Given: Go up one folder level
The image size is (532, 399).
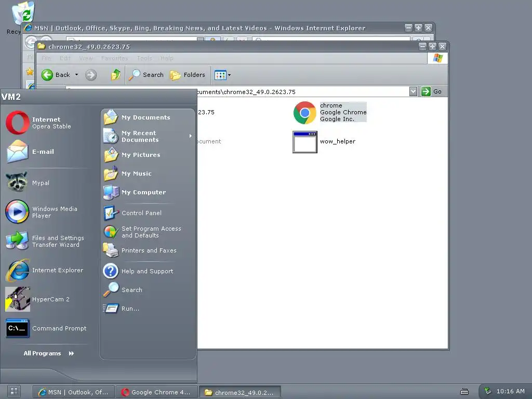Looking at the screenshot, I should 116,75.
